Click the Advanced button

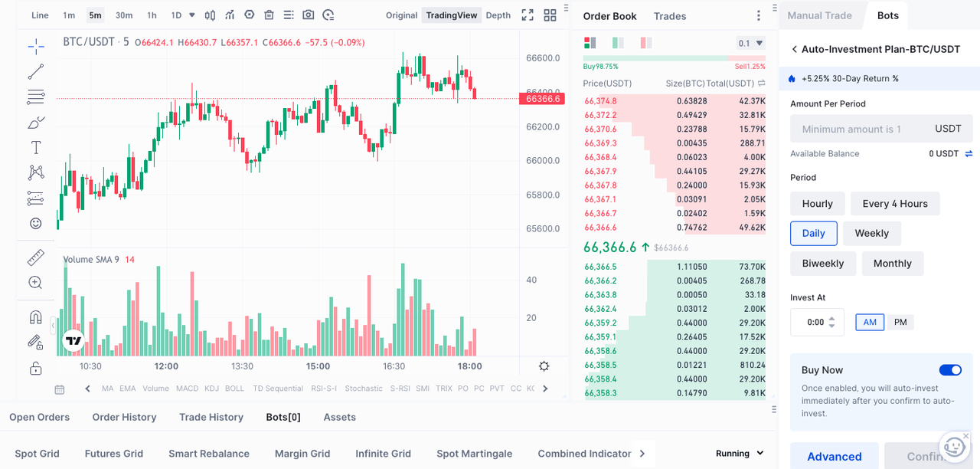(835, 457)
